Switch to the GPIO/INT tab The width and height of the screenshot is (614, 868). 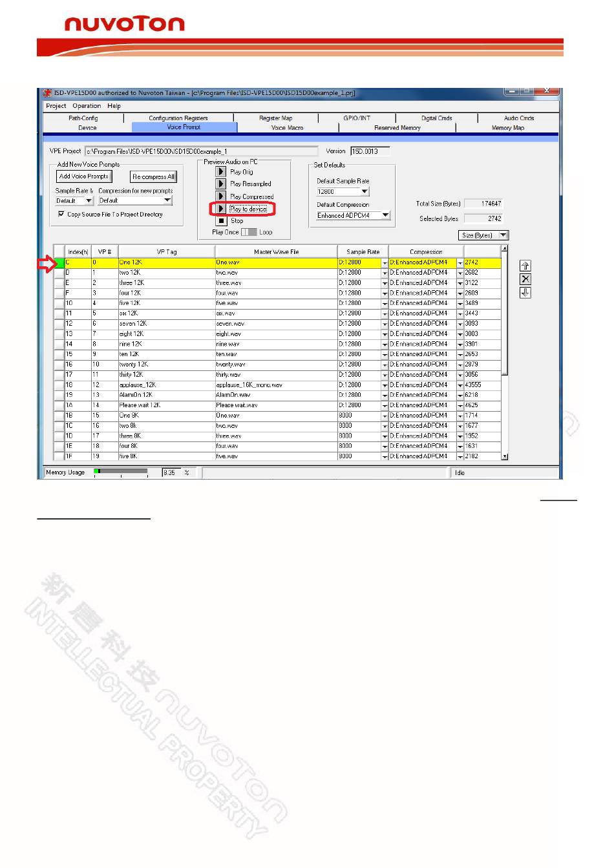tap(357, 118)
